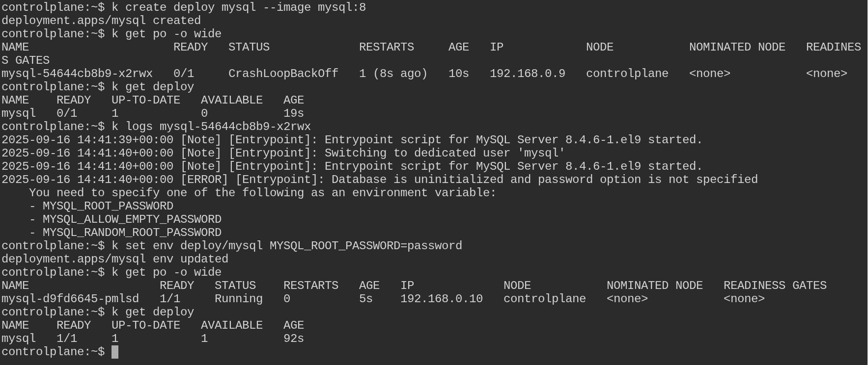Click the blinking cursor at the last prompt
Screen dimensions: 868x365
coord(115,352)
